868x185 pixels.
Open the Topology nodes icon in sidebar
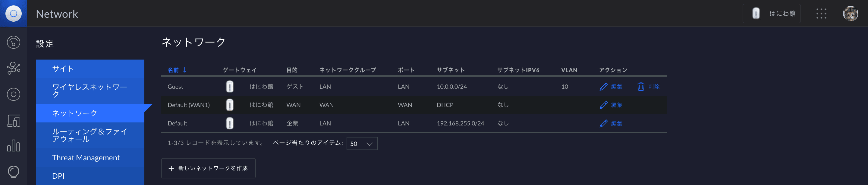(14, 68)
